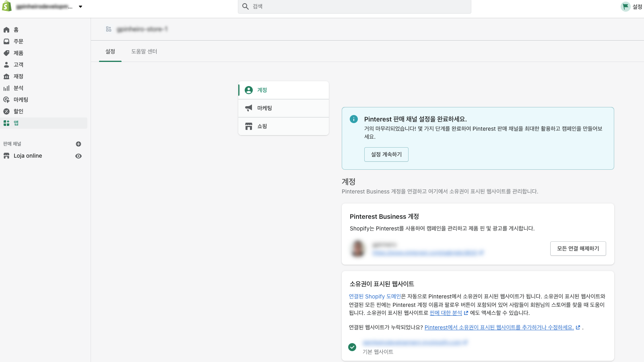Click the search field 검색
This screenshot has height=362, width=644.
(355, 6)
